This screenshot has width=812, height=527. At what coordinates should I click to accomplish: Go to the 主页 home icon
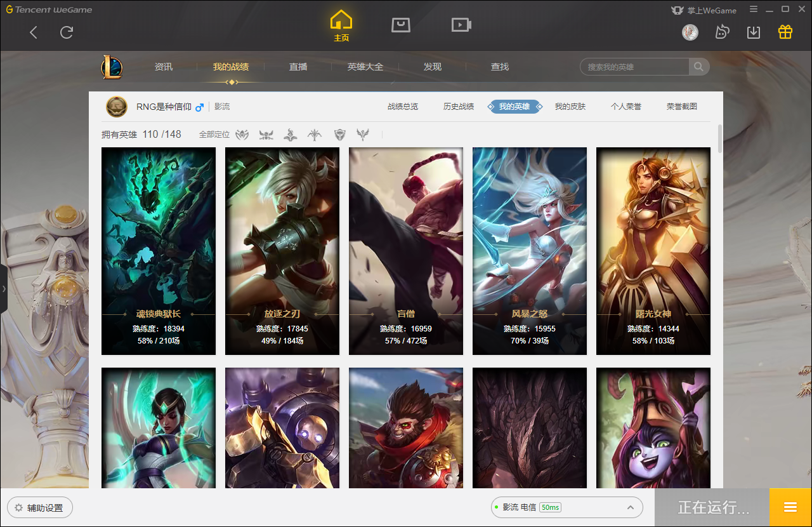tap(341, 20)
